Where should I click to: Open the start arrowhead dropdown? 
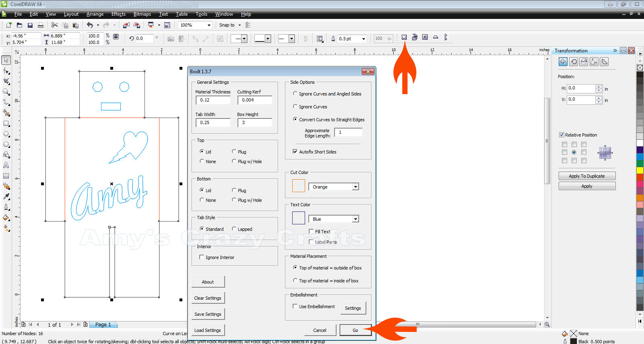point(244,39)
